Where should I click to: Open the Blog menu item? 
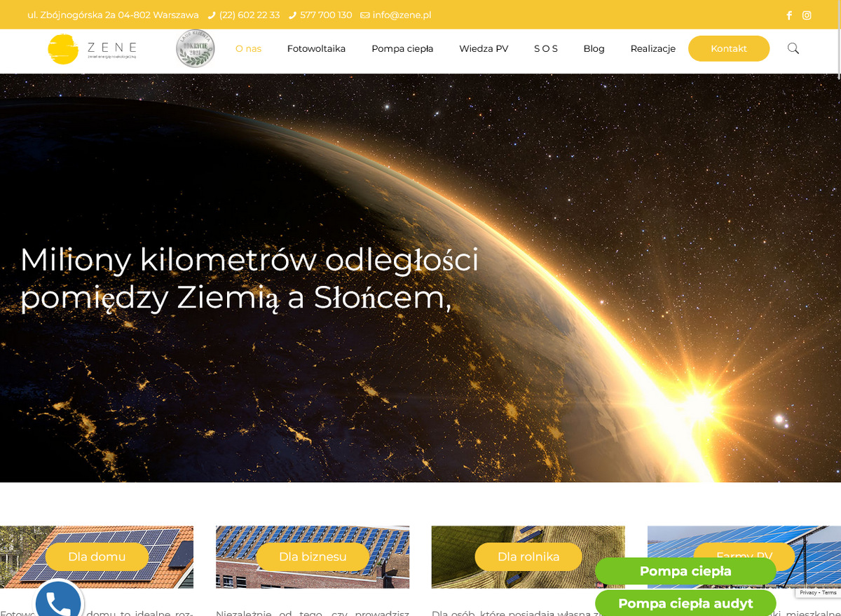click(594, 48)
